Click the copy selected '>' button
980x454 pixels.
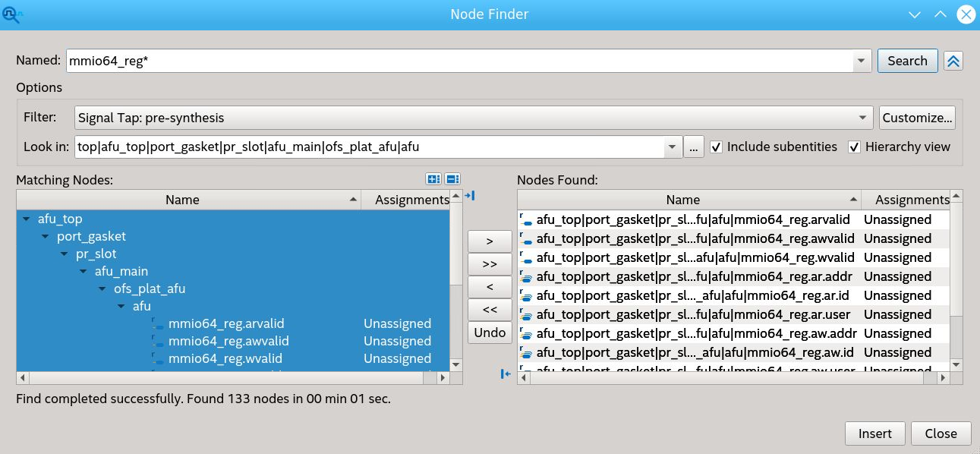(x=490, y=241)
